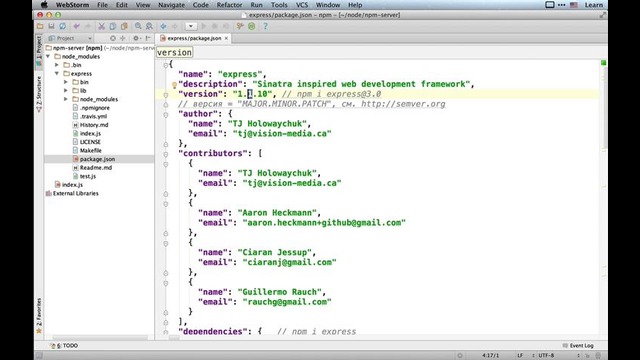
Task: Open the Refactor menu
Action: [229, 5]
